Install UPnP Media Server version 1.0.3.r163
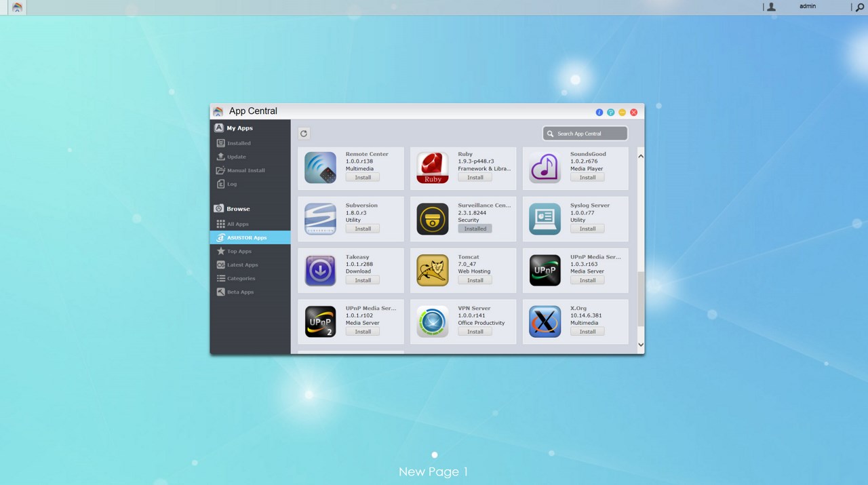Image resolution: width=868 pixels, height=485 pixels. pyautogui.click(x=587, y=280)
